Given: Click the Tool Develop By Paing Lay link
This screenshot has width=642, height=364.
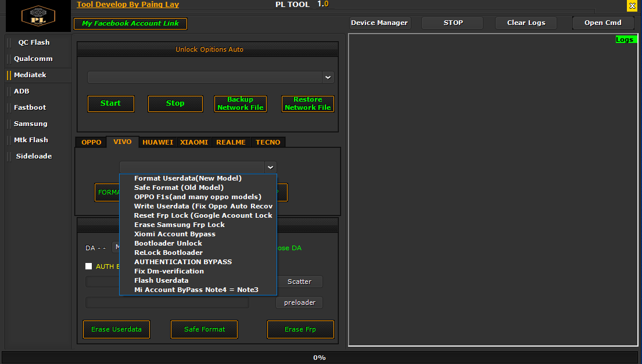Looking at the screenshot, I should coord(128,5).
